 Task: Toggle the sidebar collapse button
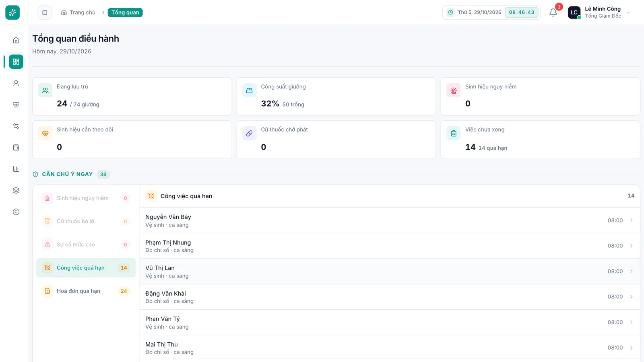pos(45,12)
